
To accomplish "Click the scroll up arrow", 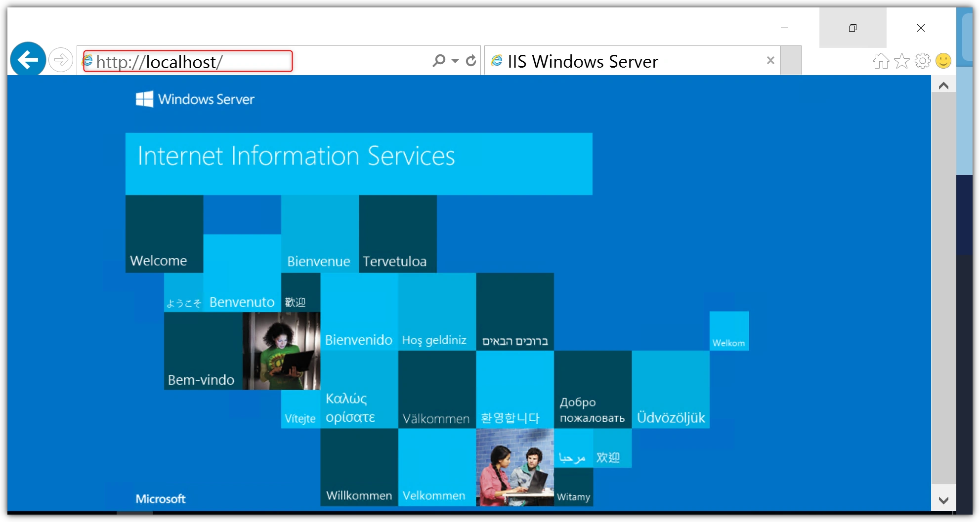I will 943,86.
